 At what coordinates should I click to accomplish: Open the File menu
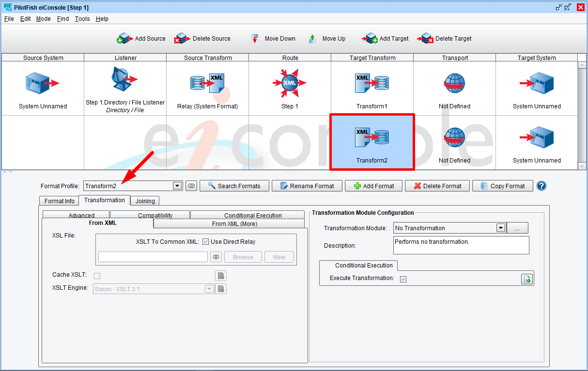pos(9,19)
